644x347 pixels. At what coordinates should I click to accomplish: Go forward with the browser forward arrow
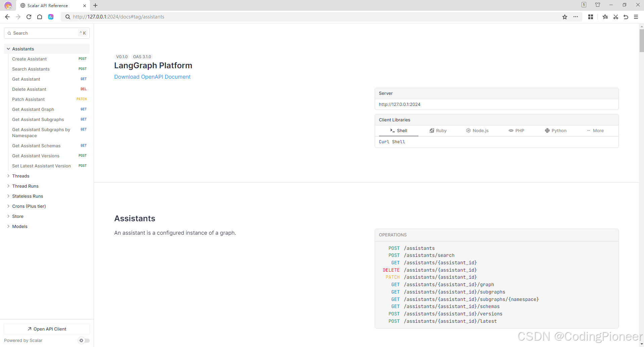18,17
